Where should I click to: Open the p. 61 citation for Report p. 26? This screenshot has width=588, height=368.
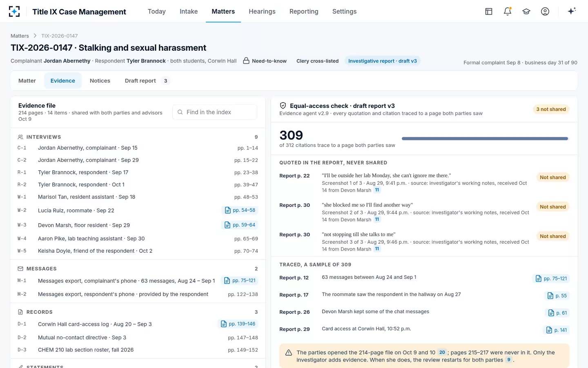pos(557,313)
